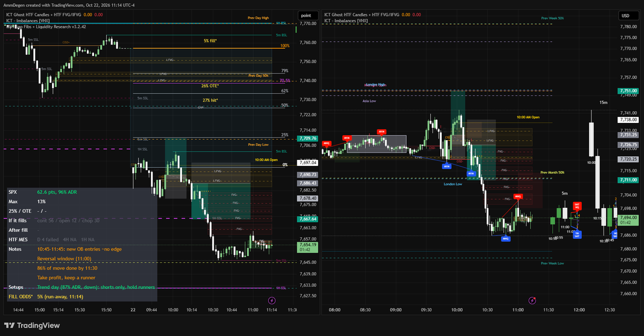Click the 7,697.04 price label
Image resolution: width=644 pixels, height=336 pixels.
307,163
